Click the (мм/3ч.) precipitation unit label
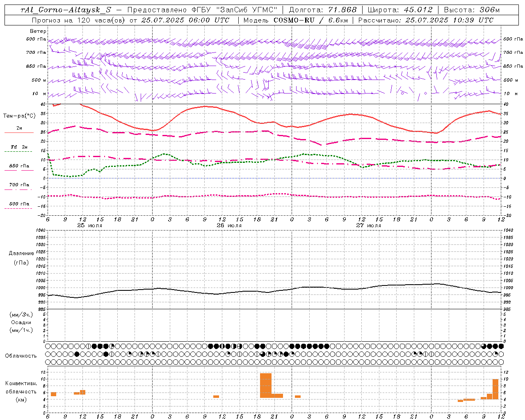 click(x=21, y=315)
